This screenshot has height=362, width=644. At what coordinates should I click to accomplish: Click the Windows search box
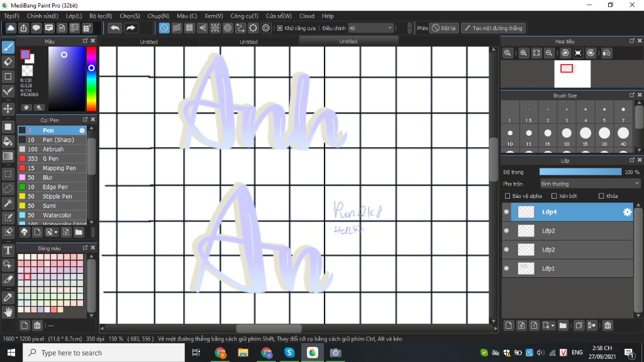[104, 353]
